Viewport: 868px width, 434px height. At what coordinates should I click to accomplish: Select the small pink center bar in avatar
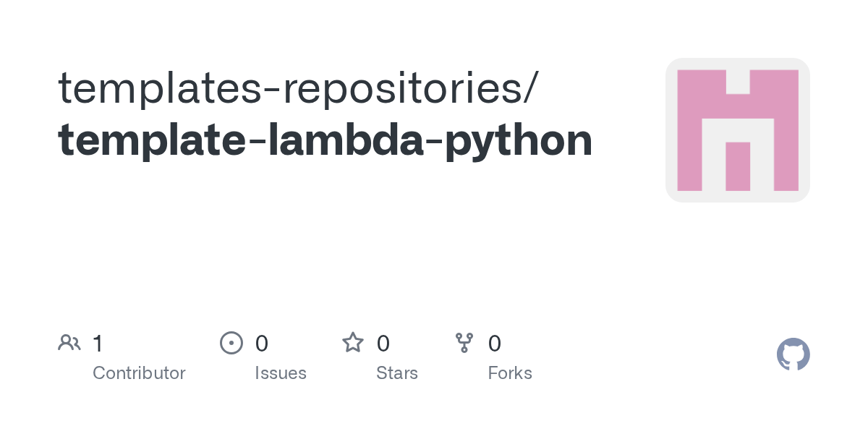737,166
